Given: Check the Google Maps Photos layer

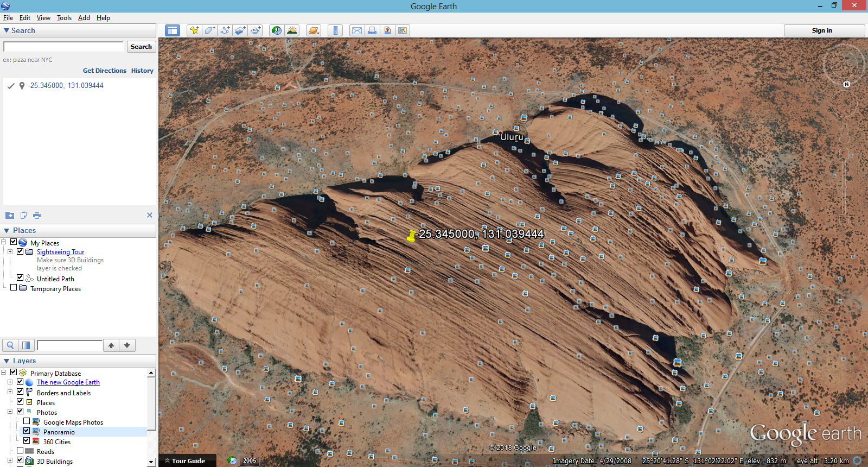Looking at the screenshot, I should tap(27, 421).
